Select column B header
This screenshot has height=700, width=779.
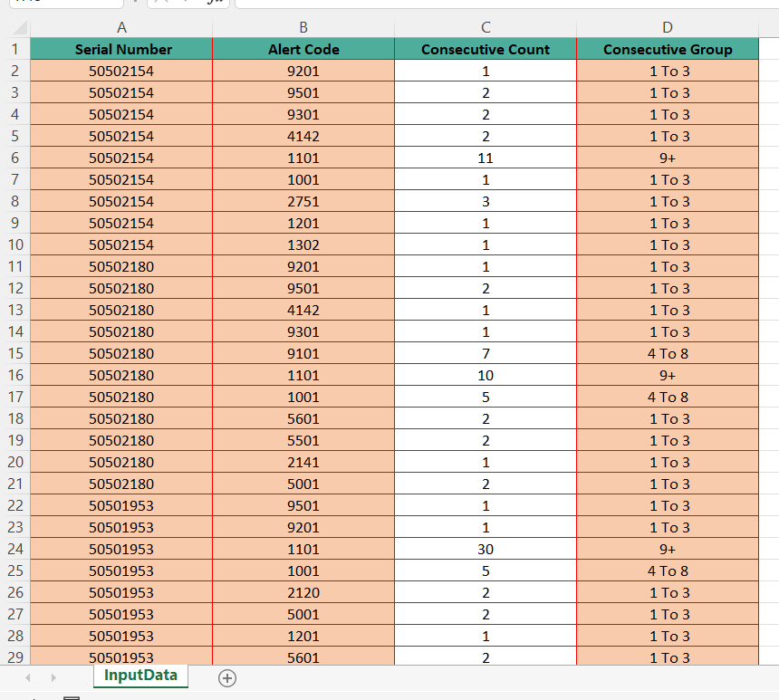(x=303, y=27)
